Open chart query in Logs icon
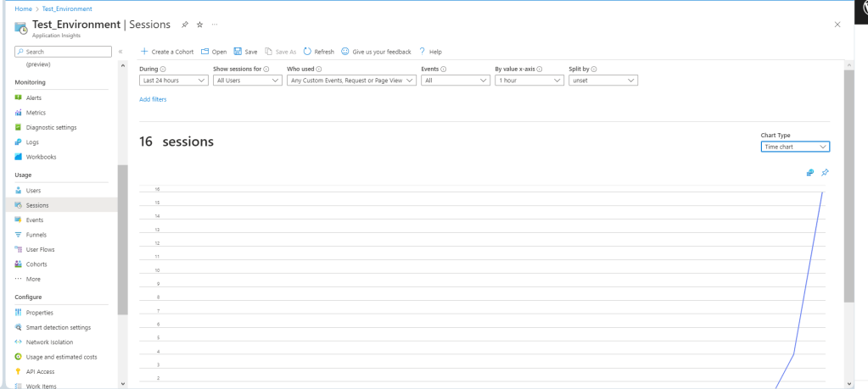 [810, 172]
